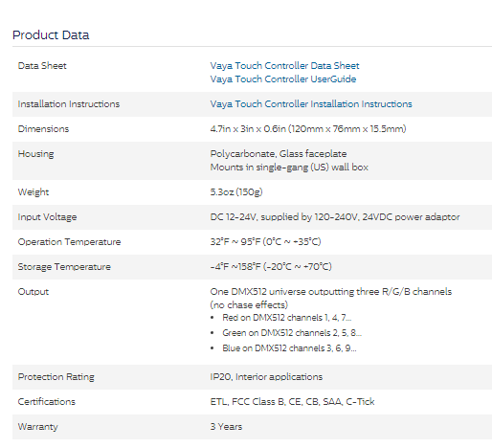Click the Data Sheet row label
This screenshot has height=448, width=492.
[x=42, y=66]
